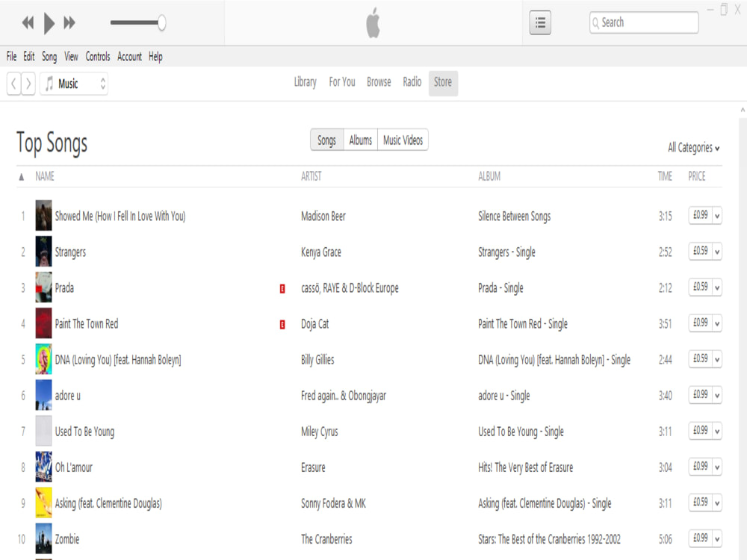Click the forward navigation arrow
747x560 pixels.
tap(29, 84)
